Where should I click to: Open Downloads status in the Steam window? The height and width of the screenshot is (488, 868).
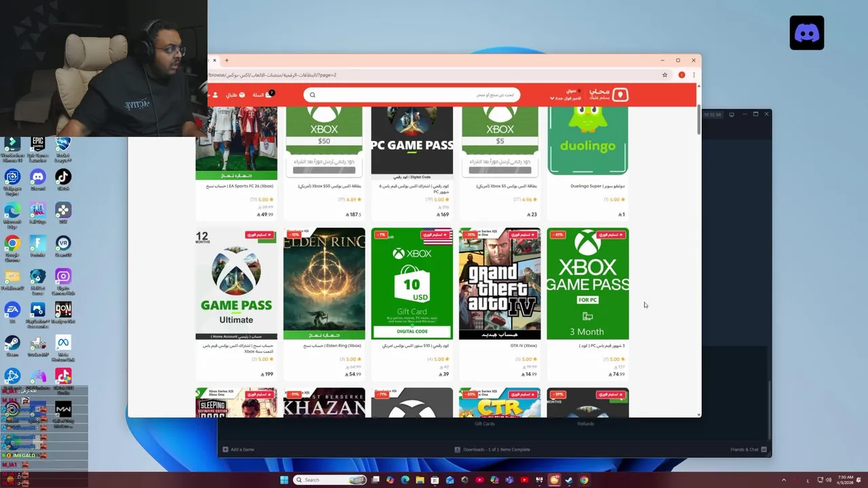tap(492, 449)
